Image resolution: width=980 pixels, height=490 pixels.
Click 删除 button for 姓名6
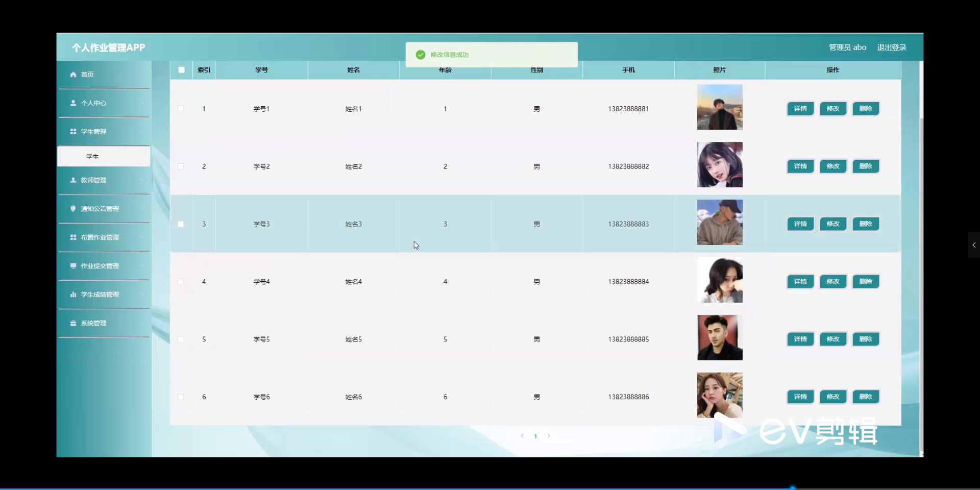click(x=866, y=397)
